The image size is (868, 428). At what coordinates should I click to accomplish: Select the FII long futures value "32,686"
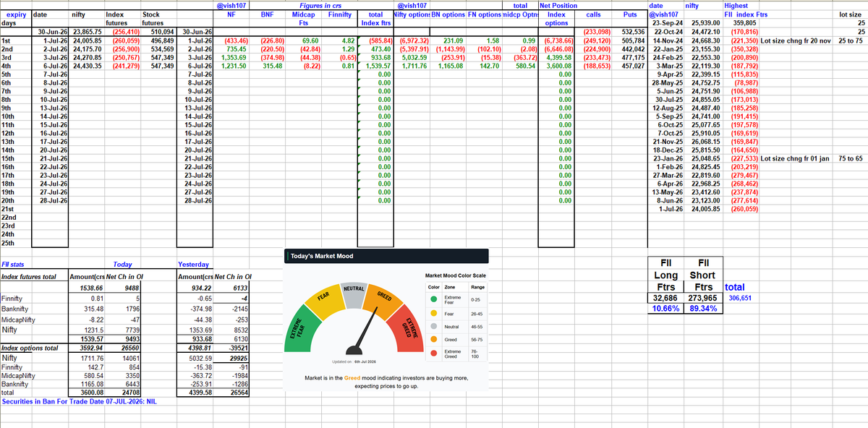click(x=664, y=297)
